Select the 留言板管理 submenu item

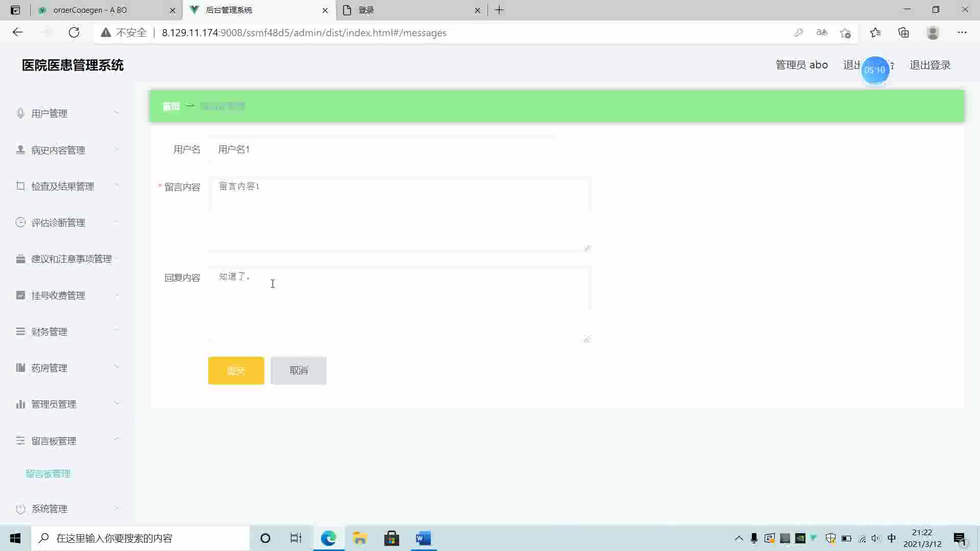[x=48, y=473]
